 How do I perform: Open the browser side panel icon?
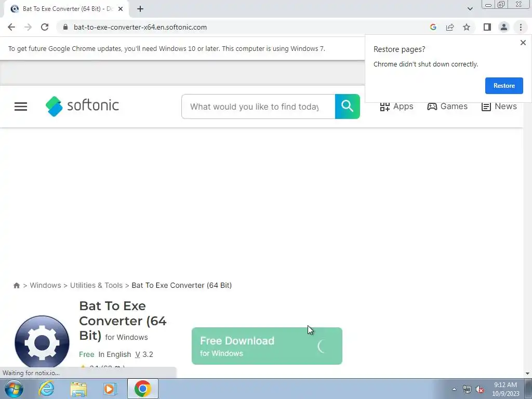pos(487,27)
